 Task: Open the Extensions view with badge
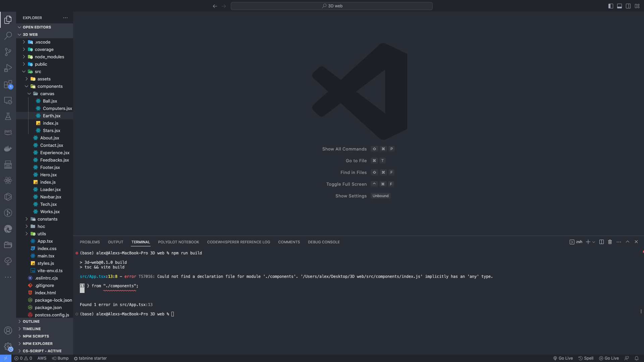[8, 84]
